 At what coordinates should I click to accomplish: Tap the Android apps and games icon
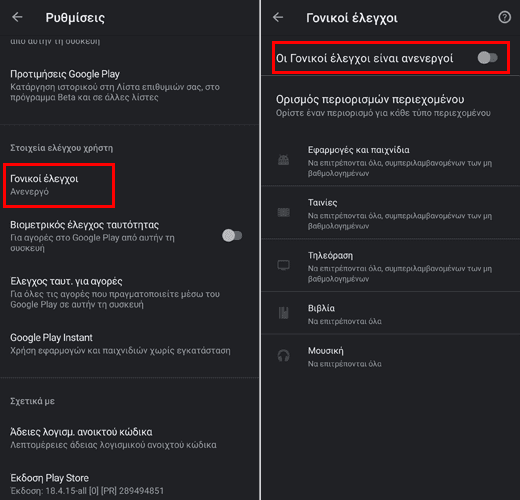tap(283, 160)
